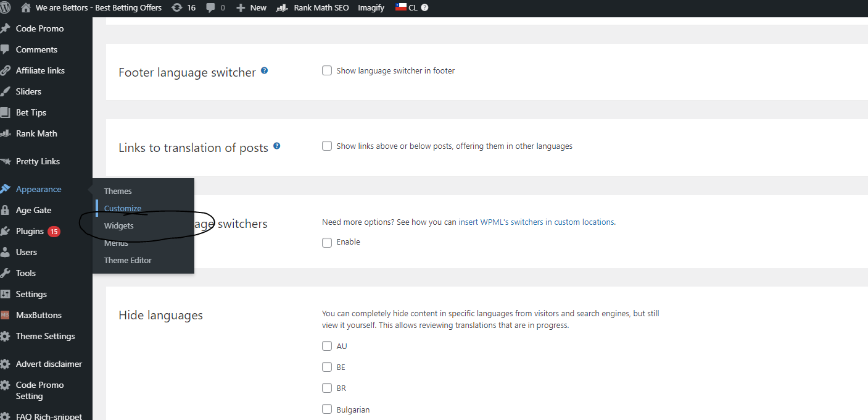Click the comments bubble icon in admin bar
The height and width of the screenshot is (420, 868).
click(211, 7)
